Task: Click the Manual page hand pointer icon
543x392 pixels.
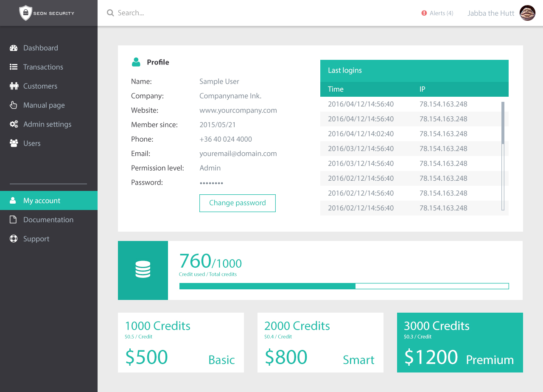Action: 14,105
